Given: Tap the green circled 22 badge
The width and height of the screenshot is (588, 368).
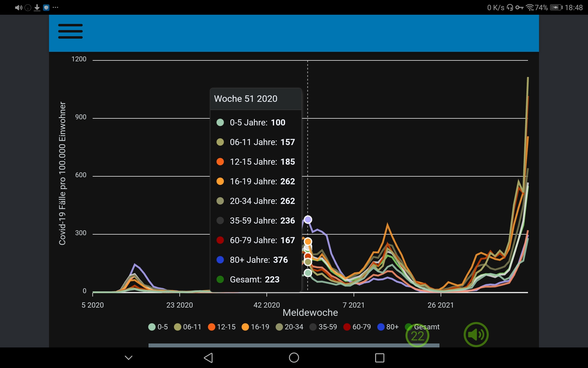Looking at the screenshot, I should point(417,336).
